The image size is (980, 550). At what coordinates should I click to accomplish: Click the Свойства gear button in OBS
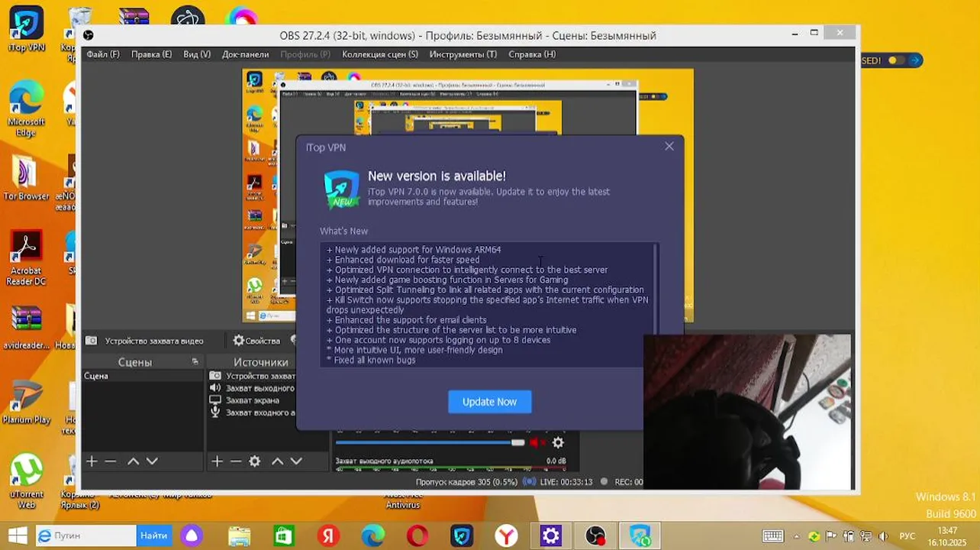click(256, 341)
